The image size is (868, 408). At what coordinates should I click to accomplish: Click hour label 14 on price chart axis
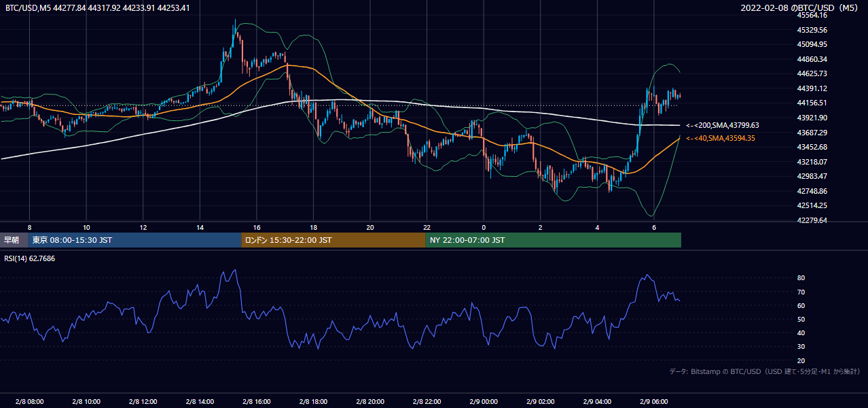point(200,226)
